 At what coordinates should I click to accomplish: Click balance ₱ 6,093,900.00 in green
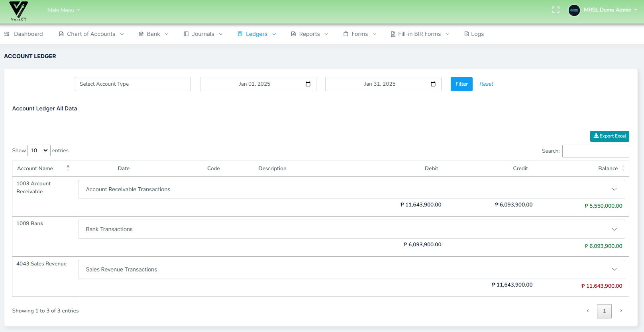603,246
